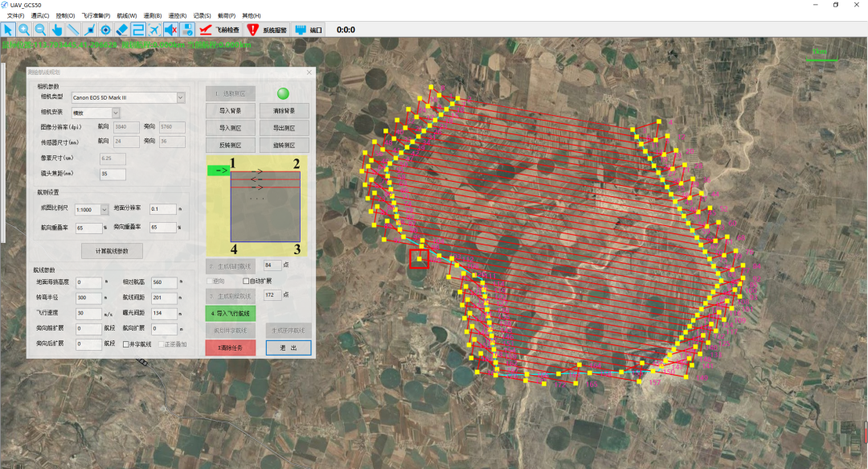Click the zoom out magnifier icon
Image resolution: width=868 pixels, height=469 pixels.
coord(40,30)
